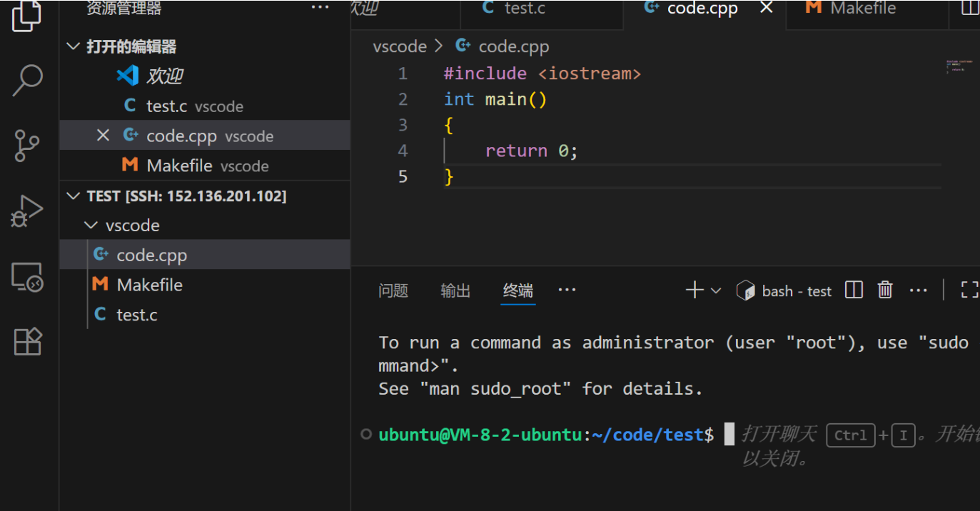Open the Search view in activity bar

click(28, 81)
